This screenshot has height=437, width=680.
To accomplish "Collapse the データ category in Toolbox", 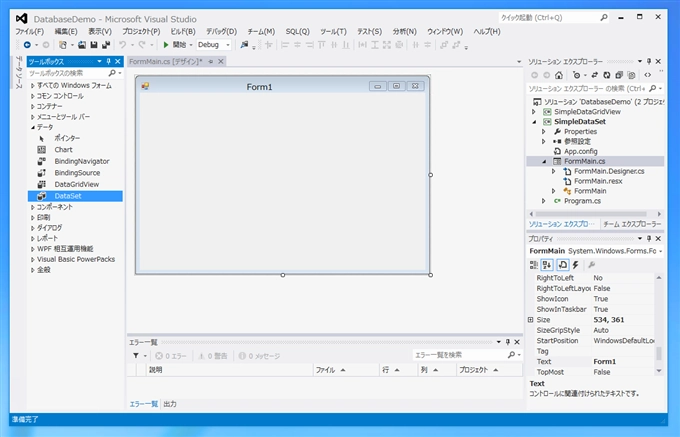I will tap(33, 127).
